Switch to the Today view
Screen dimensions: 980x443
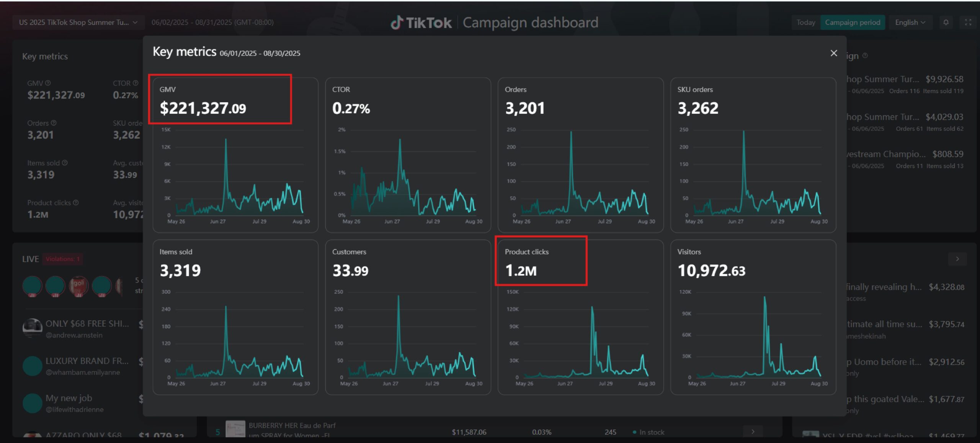click(805, 23)
